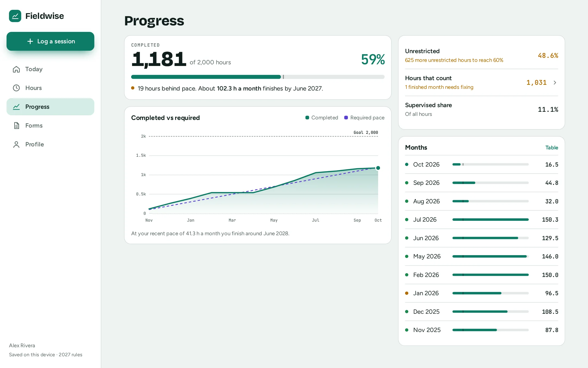
Task: Click the Today home icon
Action: click(x=16, y=69)
